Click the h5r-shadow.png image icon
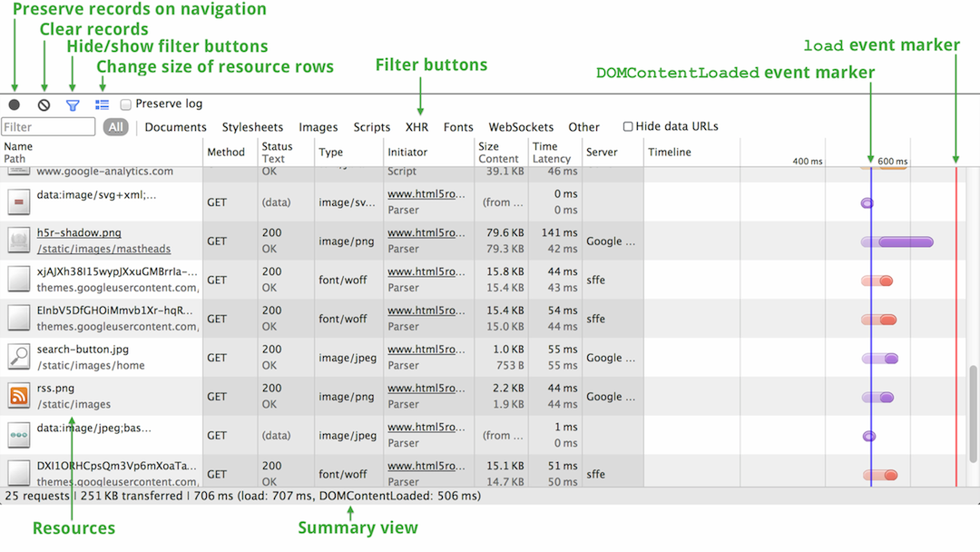980x552 pixels. pyautogui.click(x=18, y=241)
